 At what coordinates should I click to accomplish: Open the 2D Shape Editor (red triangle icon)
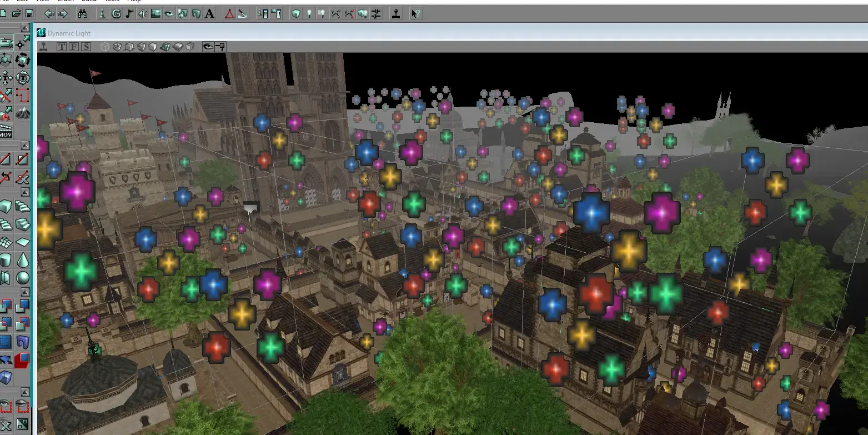pyautogui.click(x=229, y=13)
